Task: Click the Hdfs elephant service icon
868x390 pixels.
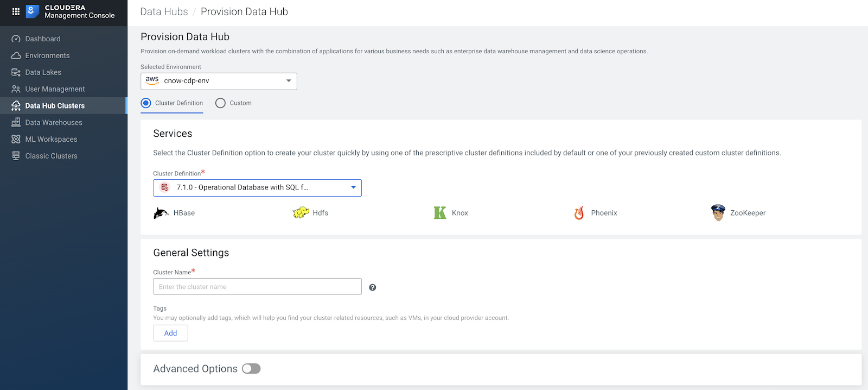Action: click(301, 212)
